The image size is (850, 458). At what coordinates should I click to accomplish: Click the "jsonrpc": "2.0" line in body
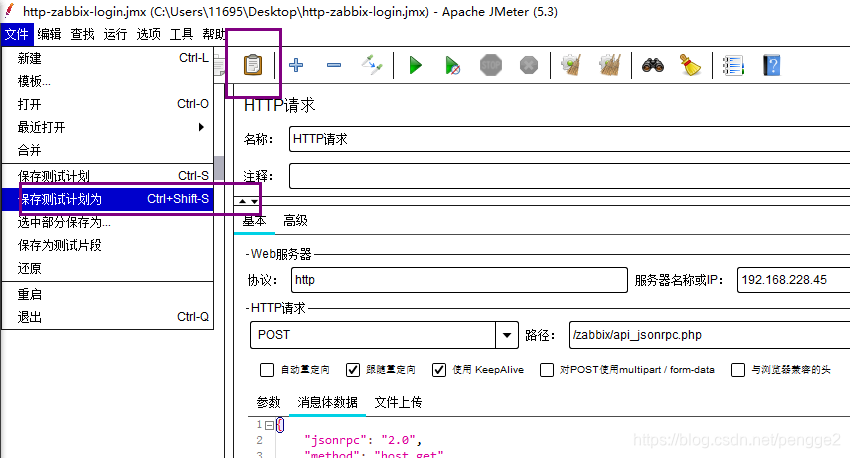click(363, 440)
